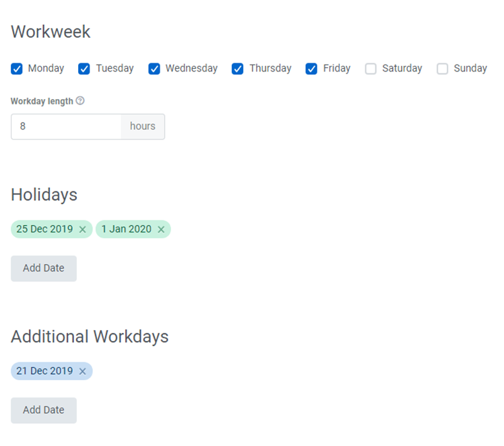Select the 21 Dec 2019 workday text
Image resolution: width=504 pixels, height=446 pixels.
pyautogui.click(x=44, y=371)
